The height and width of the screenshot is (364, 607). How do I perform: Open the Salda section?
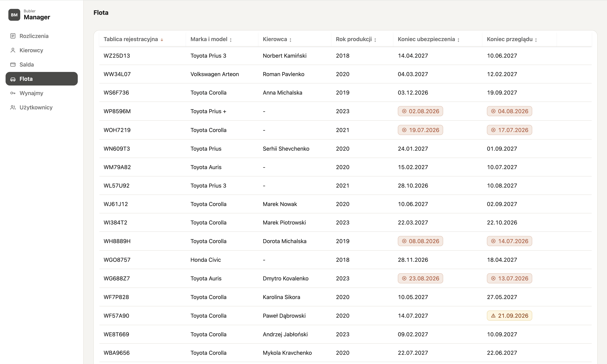(41, 64)
